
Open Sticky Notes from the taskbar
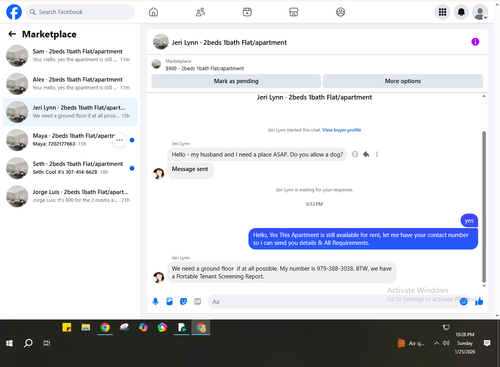67,328
